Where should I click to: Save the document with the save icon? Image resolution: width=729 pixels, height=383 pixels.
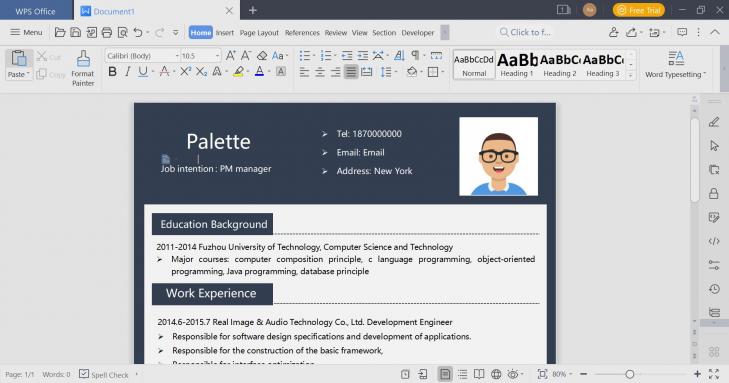coord(75,33)
